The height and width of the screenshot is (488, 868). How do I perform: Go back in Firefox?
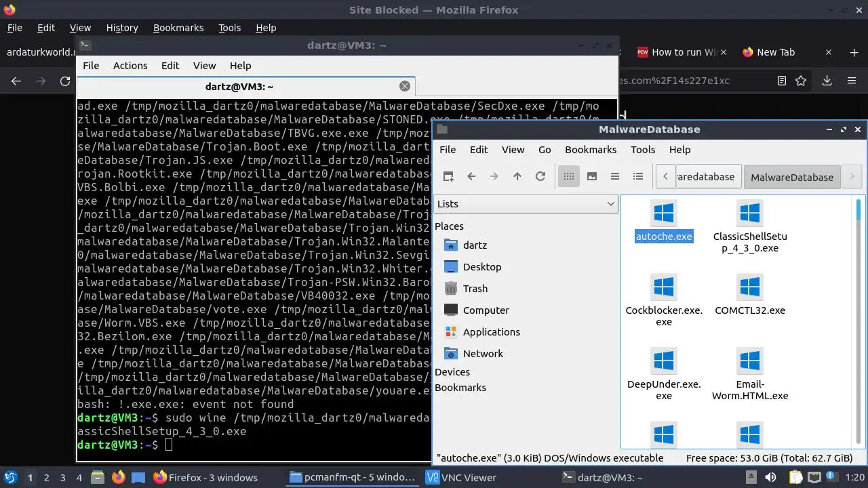pyautogui.click(x=16, y=81)
